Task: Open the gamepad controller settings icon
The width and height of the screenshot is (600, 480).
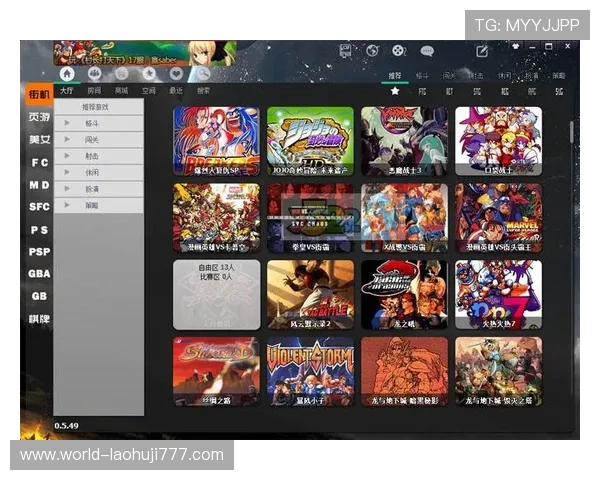Action: tap(398, 50)
